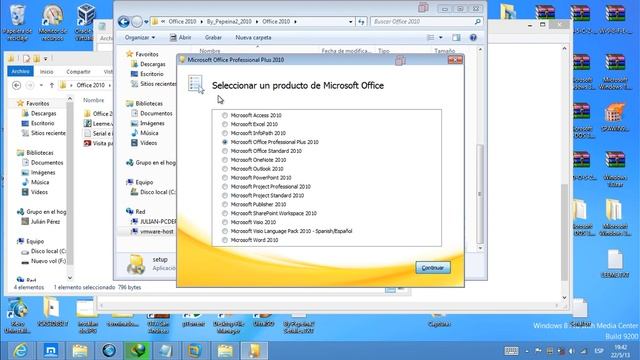Viewport: 640px width, 360px height.
Task: Select Microsoft Project Standard 2010
Action: [x=224, y=196]
